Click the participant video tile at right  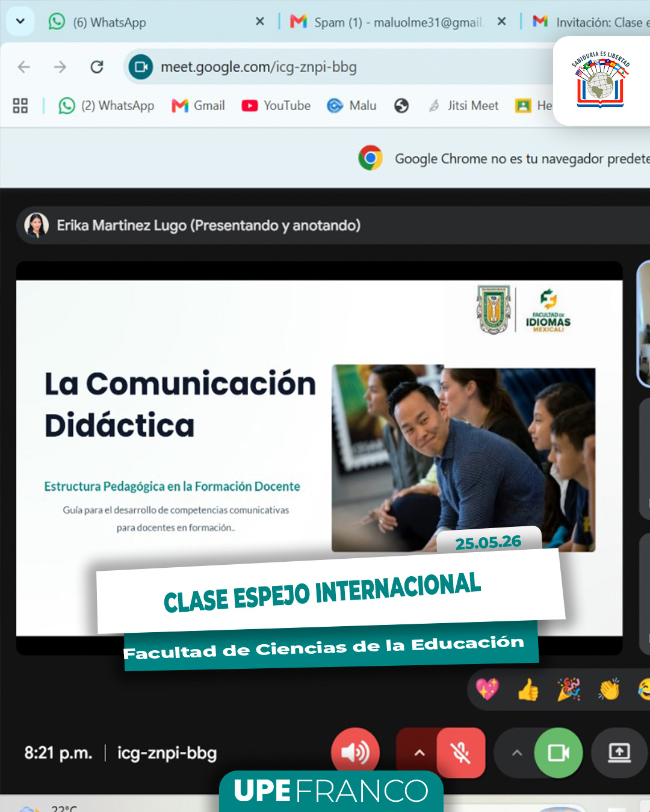pyautogui.click(x=644, y=324)
